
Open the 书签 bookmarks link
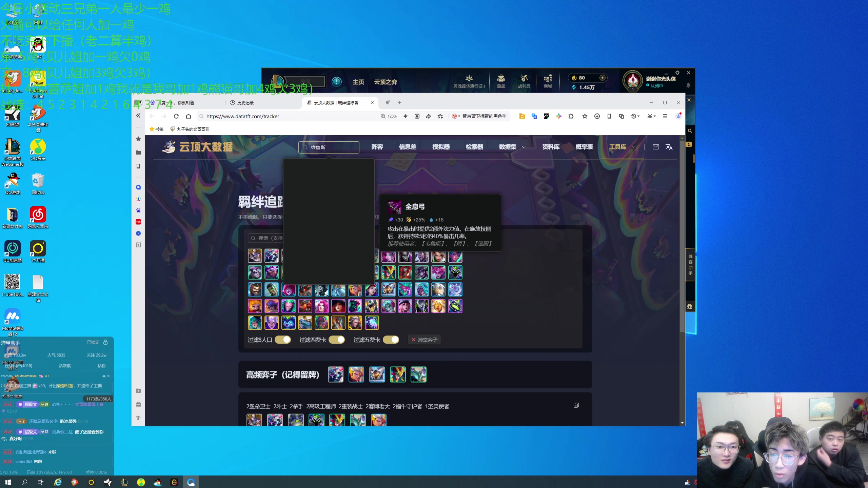pyautogui.click(x=156, y=129)
